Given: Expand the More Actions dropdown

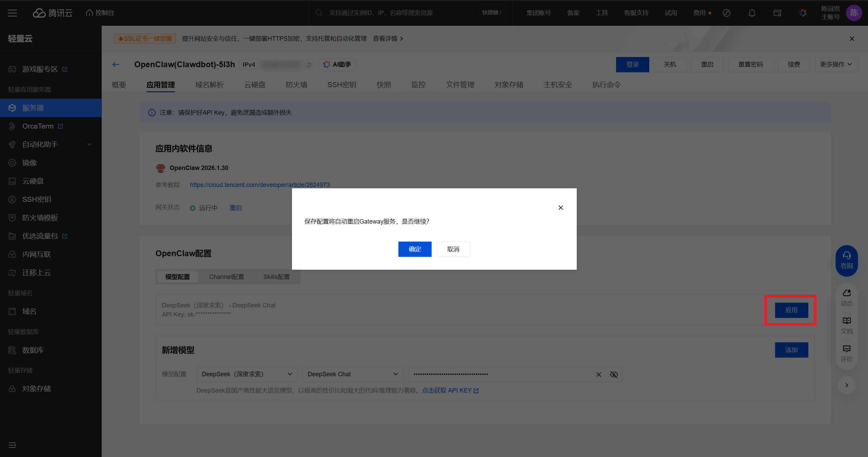Looking at the screenshot, I should pos(836,64).
